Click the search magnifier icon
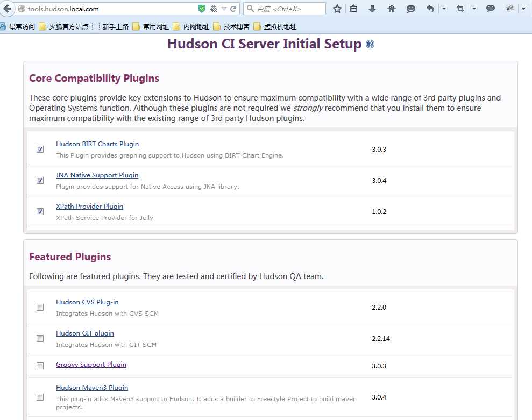532x420 pixels. pyautogui.click(x=250, y=9)
